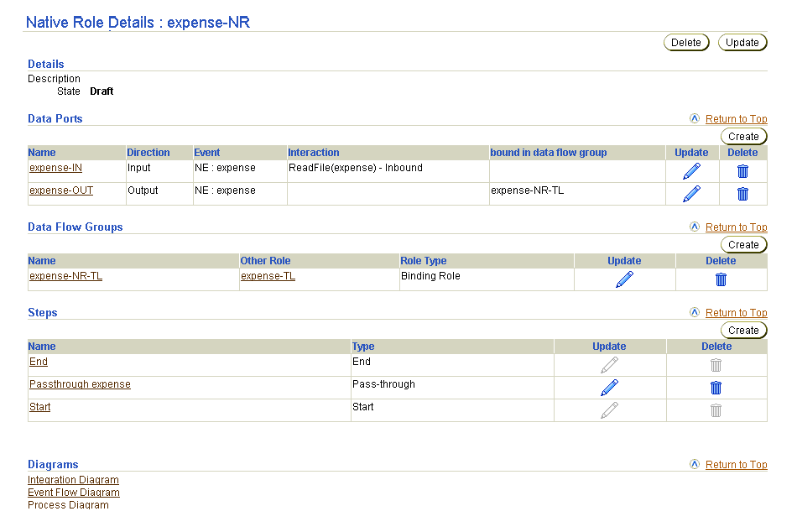This screenshot has height=532, width=797.
Task: Click the trash delete icon for expense-IN
Action: [742, 171]
